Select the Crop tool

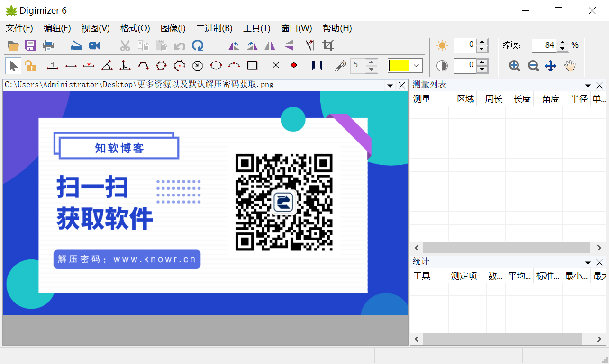coord(328,45)
